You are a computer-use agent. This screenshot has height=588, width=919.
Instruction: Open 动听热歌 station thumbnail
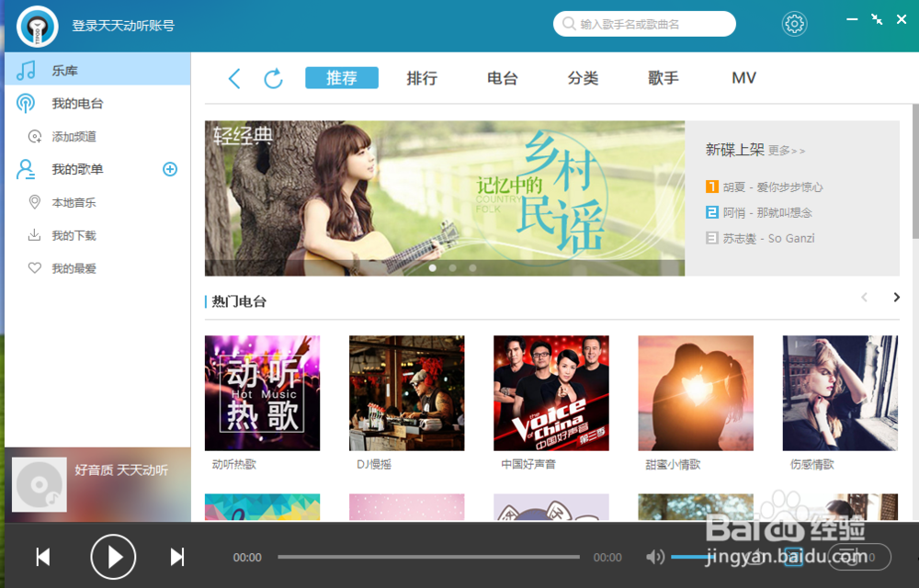[262, 393]
